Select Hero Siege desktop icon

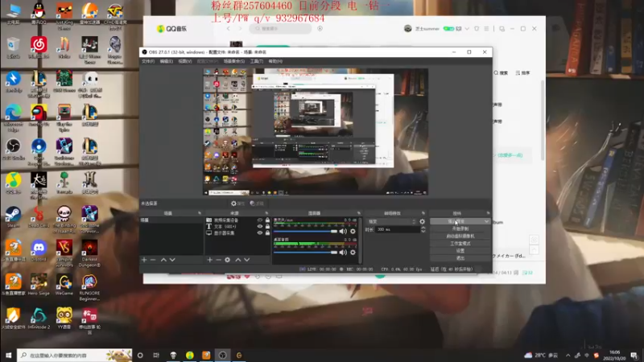39,286
